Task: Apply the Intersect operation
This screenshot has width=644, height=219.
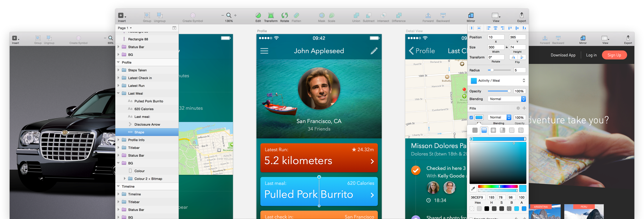Action: click(x=383, y=16)
